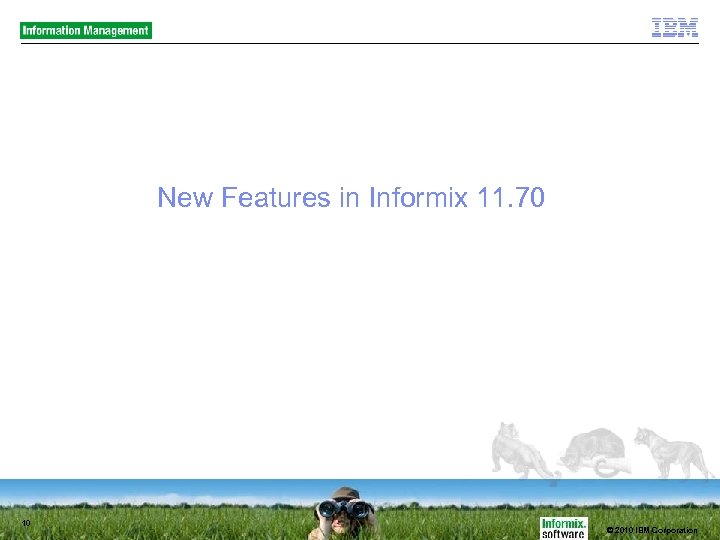
Task: Click the Information Management green label
Action: tap(86, 30)
